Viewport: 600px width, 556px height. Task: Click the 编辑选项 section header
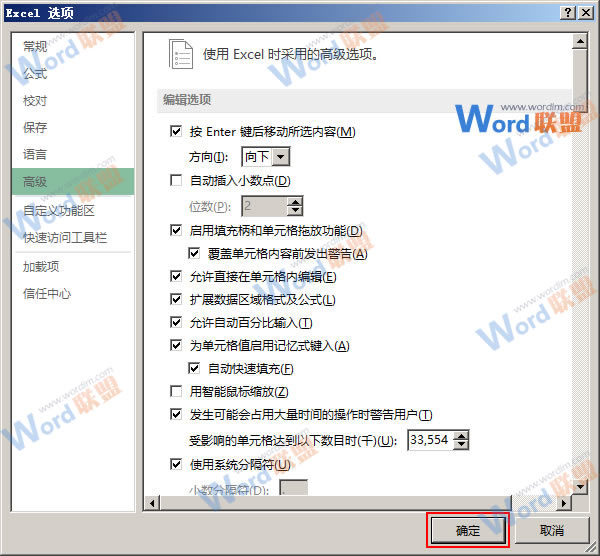[x=364, y=100]
